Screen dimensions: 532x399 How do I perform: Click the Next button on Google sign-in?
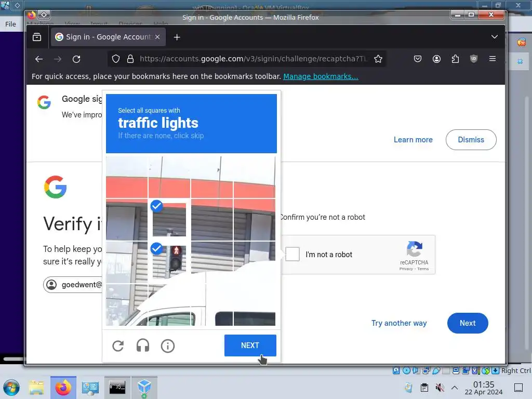(x=468, y=323)
